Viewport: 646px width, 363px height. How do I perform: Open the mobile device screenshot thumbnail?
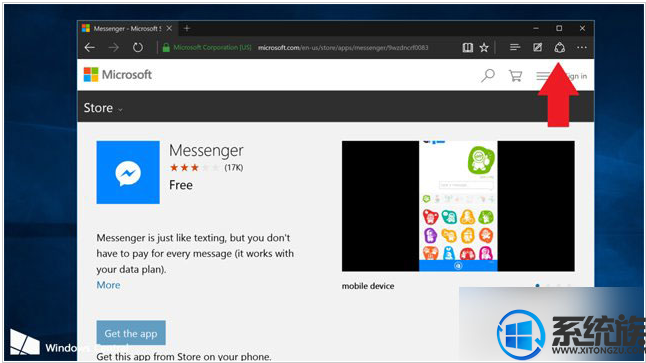[458, 206]
